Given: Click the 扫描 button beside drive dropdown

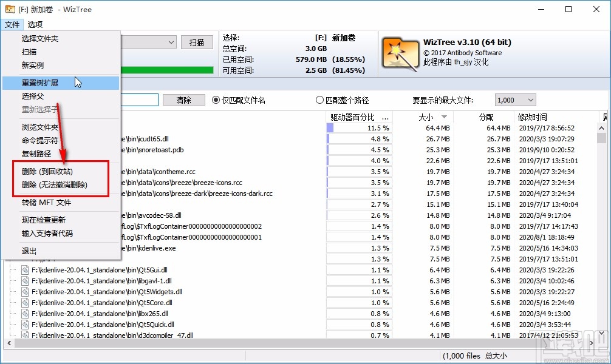Looking at the screenshot, I should coord(197,42).
